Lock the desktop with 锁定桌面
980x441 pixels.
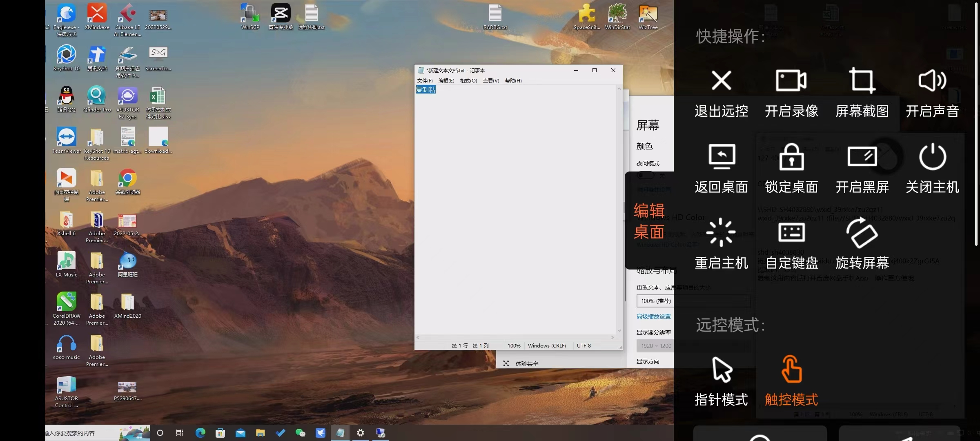click(x=791, y=169)
